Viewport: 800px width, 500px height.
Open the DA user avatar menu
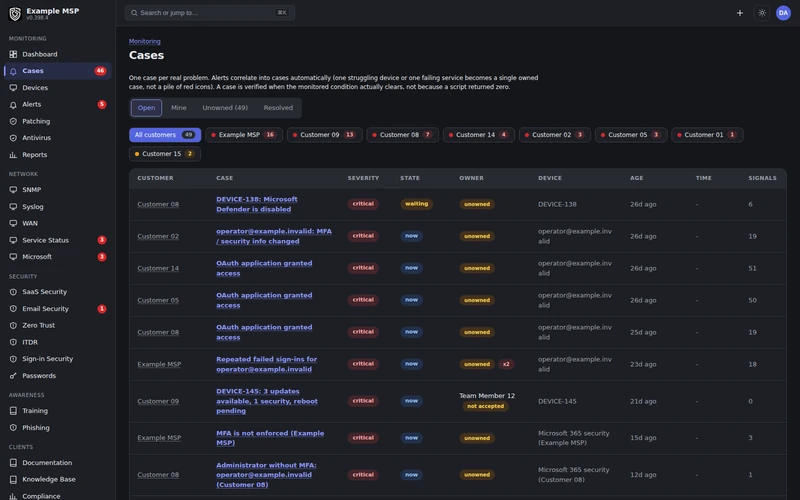783,13
